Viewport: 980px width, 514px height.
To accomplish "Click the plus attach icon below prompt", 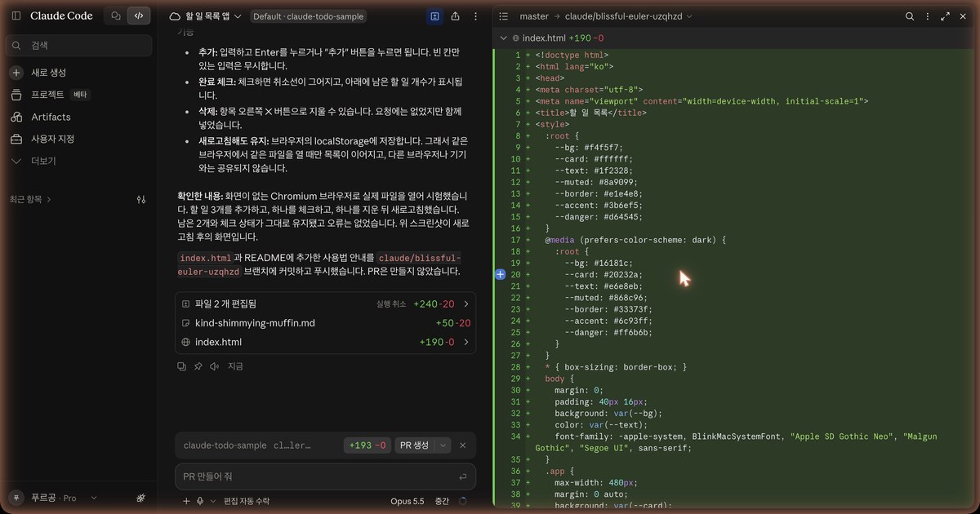I will point(186,501).
